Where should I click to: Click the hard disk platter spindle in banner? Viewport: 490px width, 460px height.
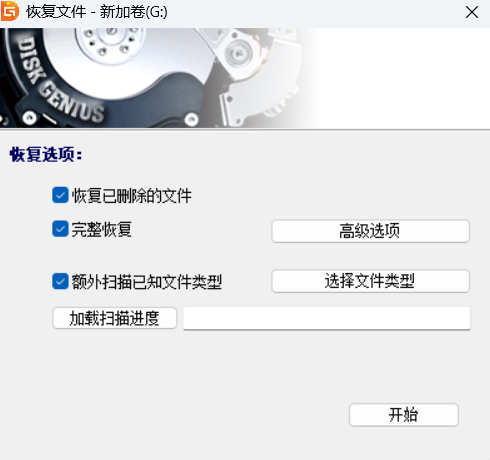[x=110, y=40]
